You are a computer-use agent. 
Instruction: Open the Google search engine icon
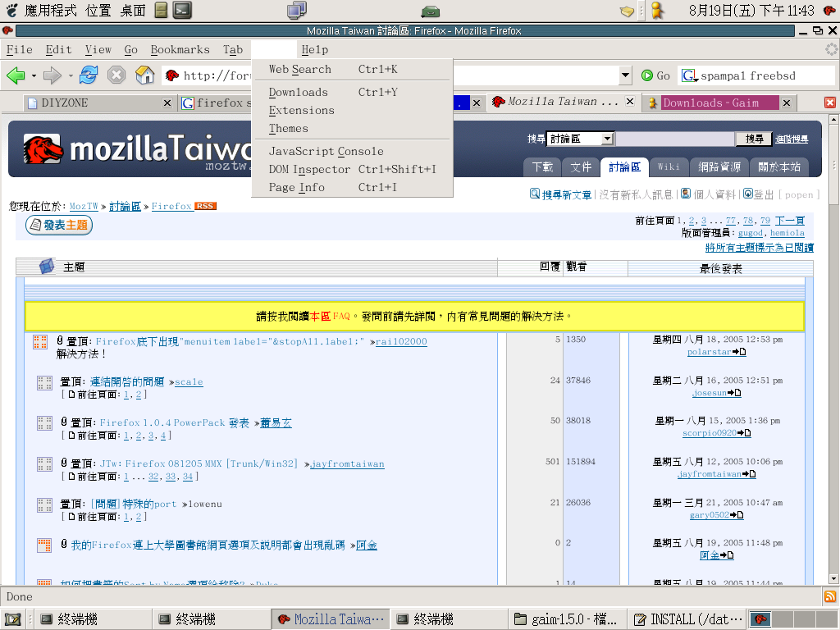tap(689, 75)
